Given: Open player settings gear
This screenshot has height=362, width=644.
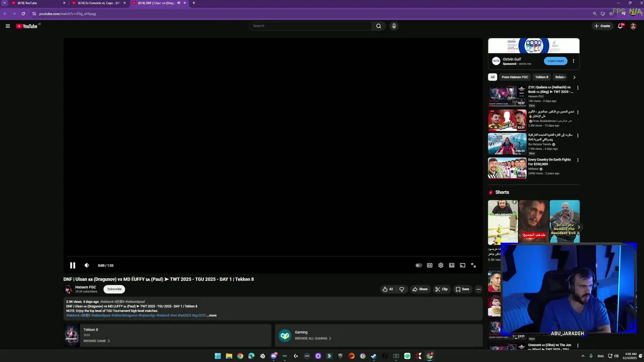Looking at the screenshot, I should tap(441, 265).
